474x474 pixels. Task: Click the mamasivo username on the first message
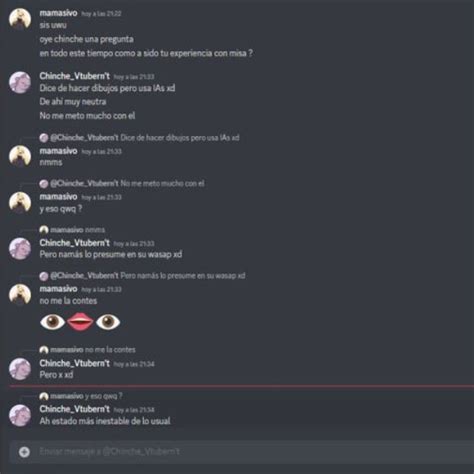click(58, 13)
